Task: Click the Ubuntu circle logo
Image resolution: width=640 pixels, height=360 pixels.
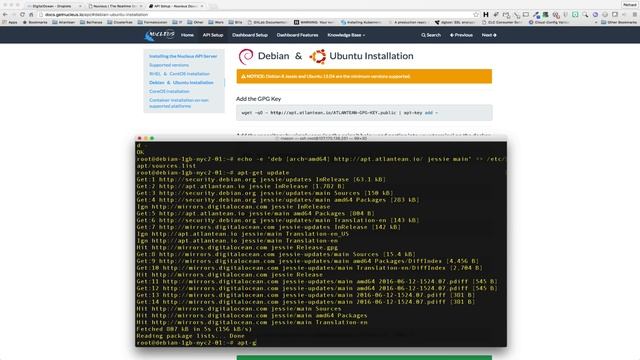Action: pyautogui.click(x=318, y=56)
